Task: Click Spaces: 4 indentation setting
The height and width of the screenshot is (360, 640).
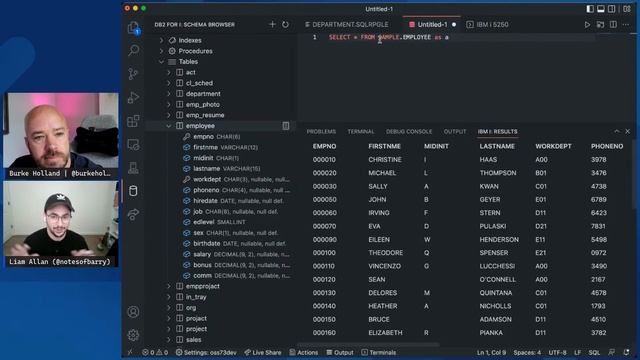Action: point(527,352)
